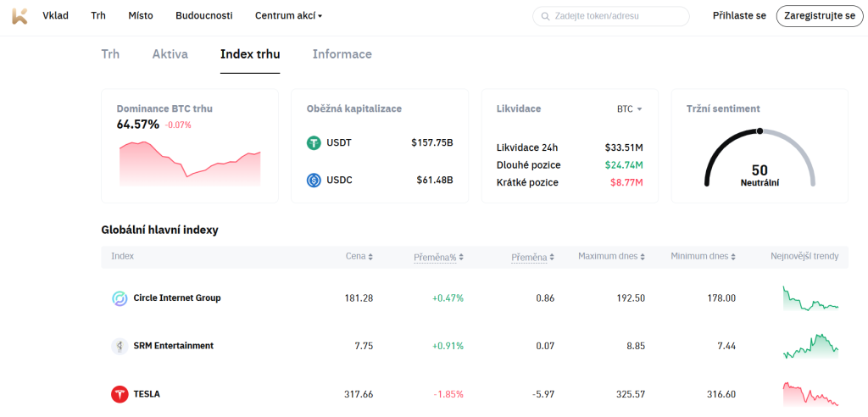The height and width of the screenshot is (417, 868).
Task: Click the SRM Entertainment logo icon
Action: 120,346
